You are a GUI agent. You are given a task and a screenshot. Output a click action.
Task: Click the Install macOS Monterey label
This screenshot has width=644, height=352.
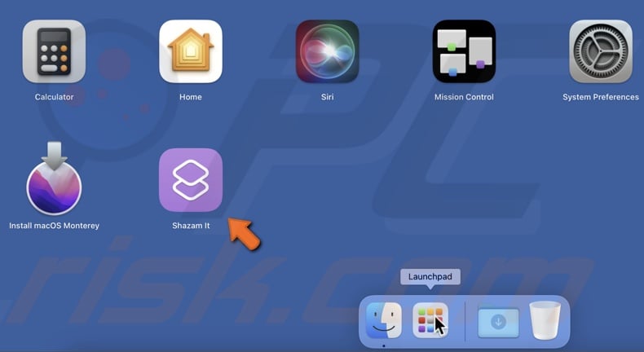54,226
